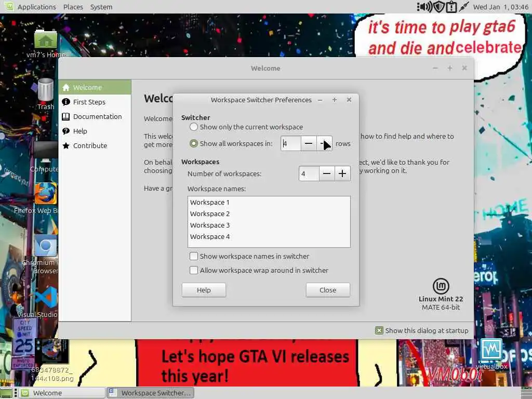Open the Places menu
The height and width of the screenshot is (399, 532).
[x=73, y=7]
